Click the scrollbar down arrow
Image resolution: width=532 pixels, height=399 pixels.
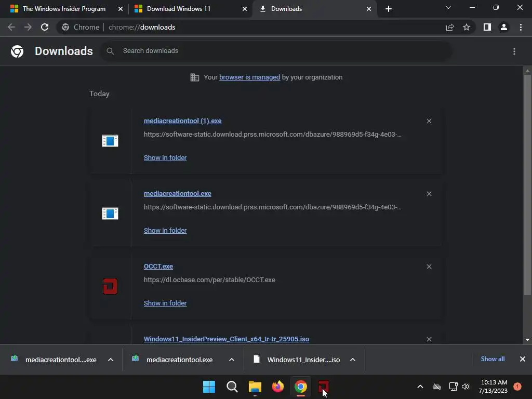point(527,340)
